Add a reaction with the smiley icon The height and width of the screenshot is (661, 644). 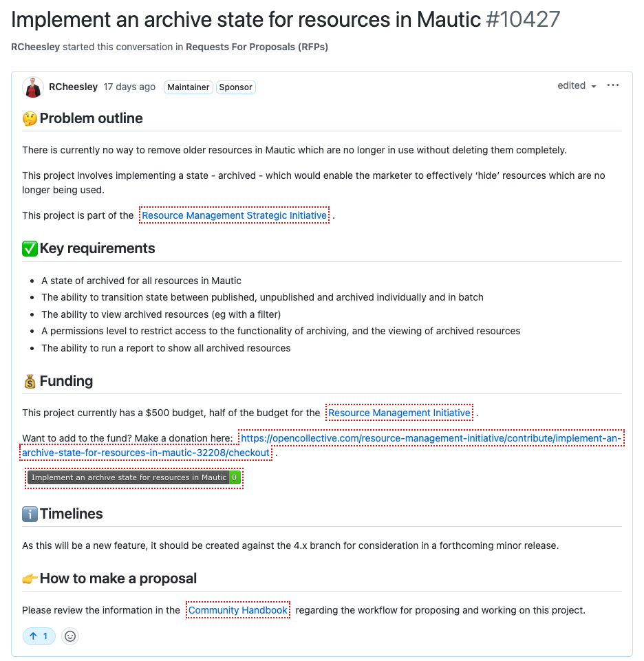point(69,636)
